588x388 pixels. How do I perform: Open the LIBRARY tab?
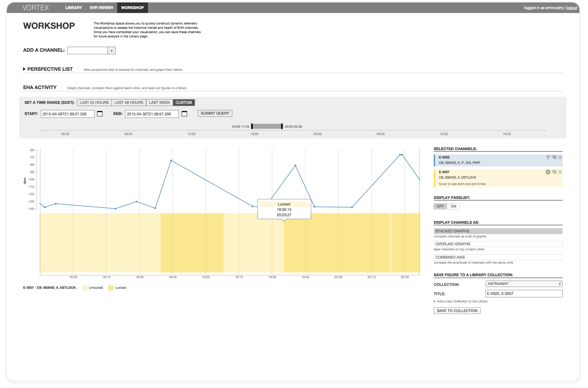coord(73,8)
